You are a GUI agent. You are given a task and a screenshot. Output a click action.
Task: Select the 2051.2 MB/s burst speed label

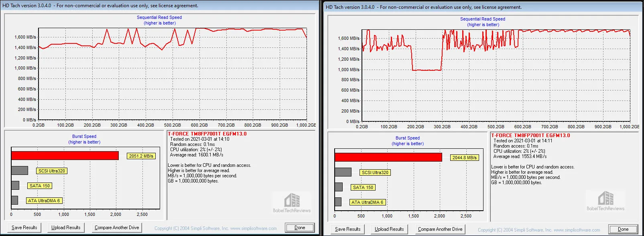pyautogui.click(x=141, y=156)
